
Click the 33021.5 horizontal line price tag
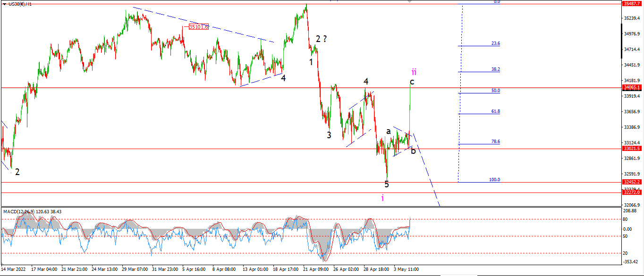tap(632, 148)
